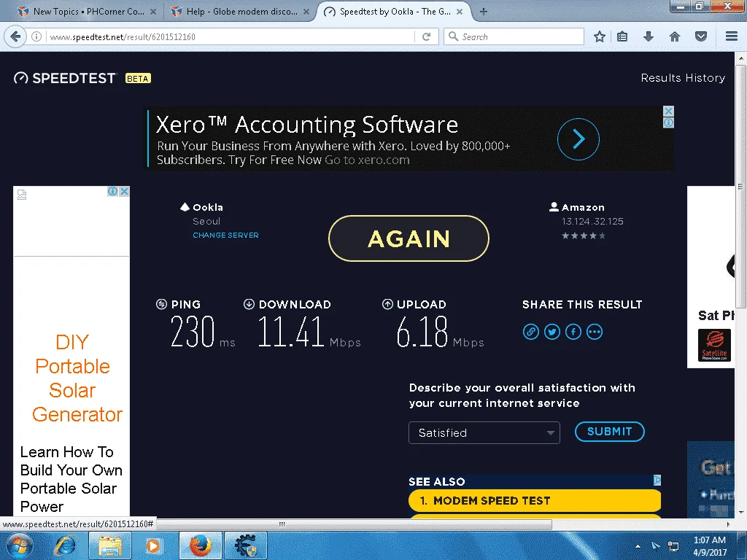Close the Xero banner ad
747x560 pixels.
[668, 111]
